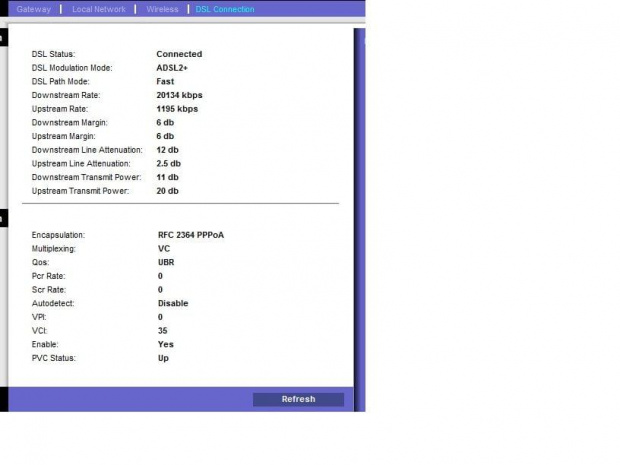Image resolution: width=620 pixels, height=465 pixels.
Task: Click the 'Downstream Rate:' label
Action: 66,95
